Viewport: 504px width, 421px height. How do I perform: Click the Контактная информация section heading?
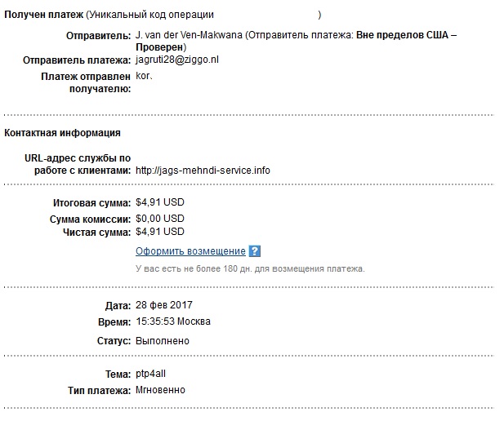coord(62,133)
